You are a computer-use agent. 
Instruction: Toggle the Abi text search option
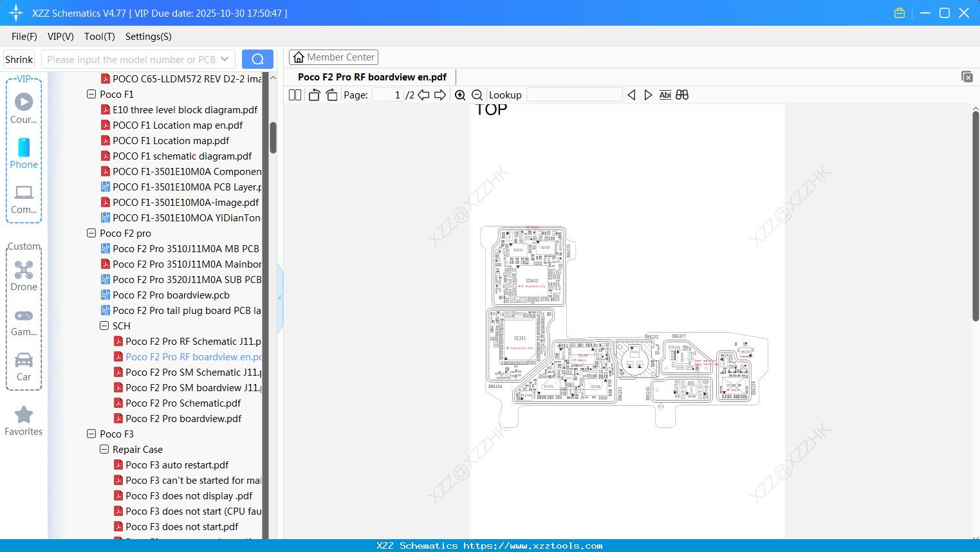pyautogui.click(x=665, y=95)
